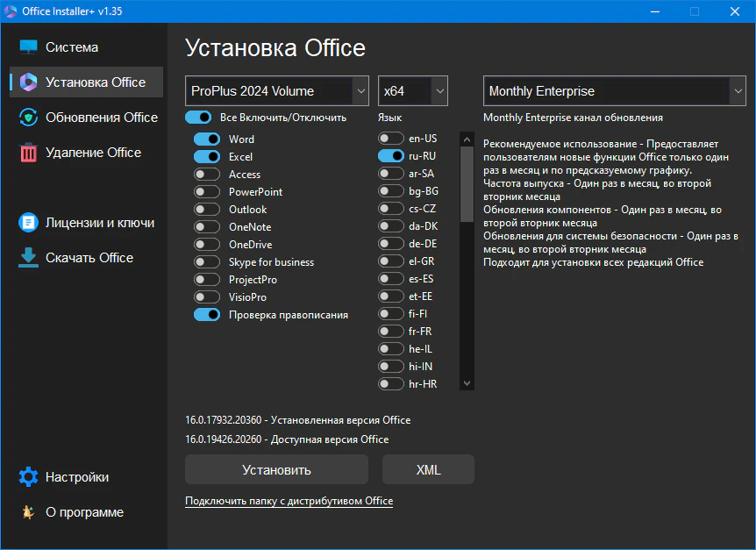Image resolution: width=756 pixels, height=550 pixels.
Task: Open the ProPlus 2024 Volume edition dropdown
Action: pyautogui.click(x=277, y=91)
